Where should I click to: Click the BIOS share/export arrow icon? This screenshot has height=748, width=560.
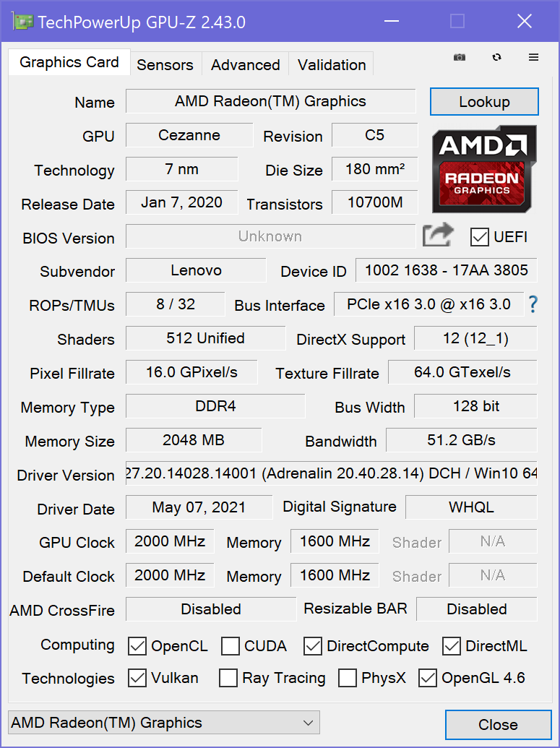point(438,236)
